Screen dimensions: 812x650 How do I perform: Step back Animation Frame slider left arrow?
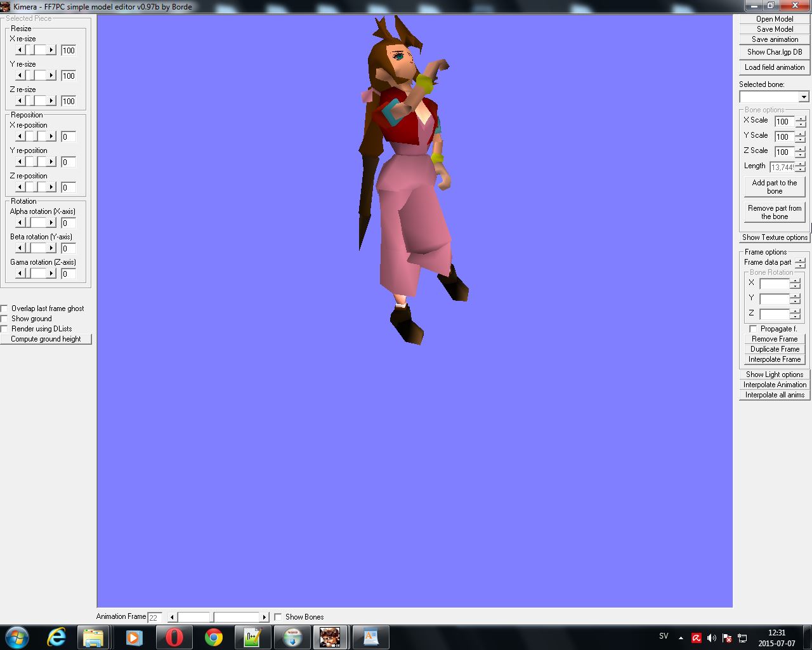172,617
